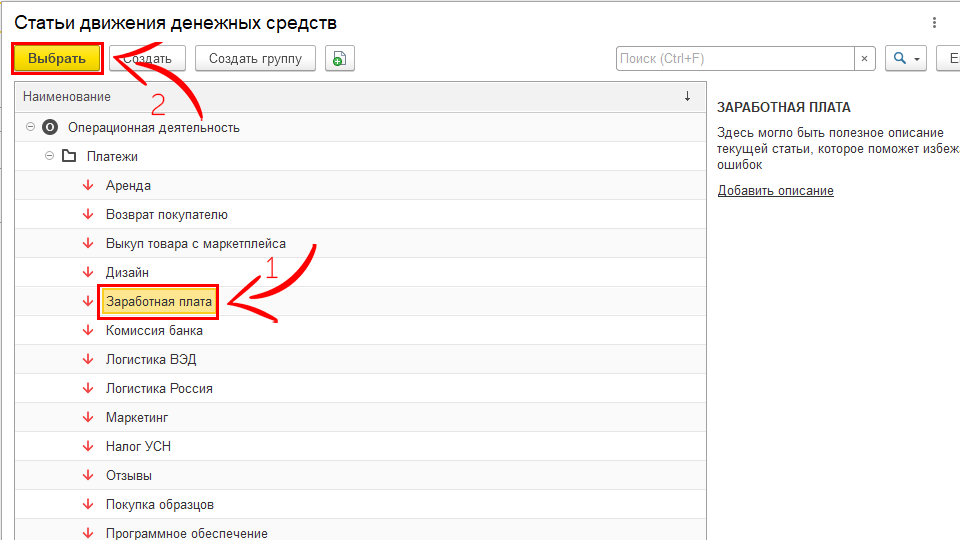Click sort arrow in Наименование column header
Screen dimensions: 960x540
tap(687, 97)
